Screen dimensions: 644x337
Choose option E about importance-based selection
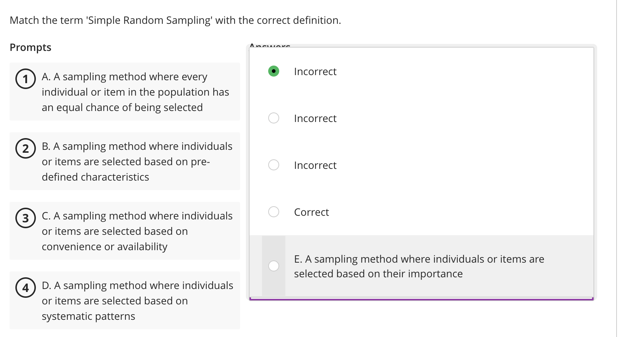click(x=419, y=266)
